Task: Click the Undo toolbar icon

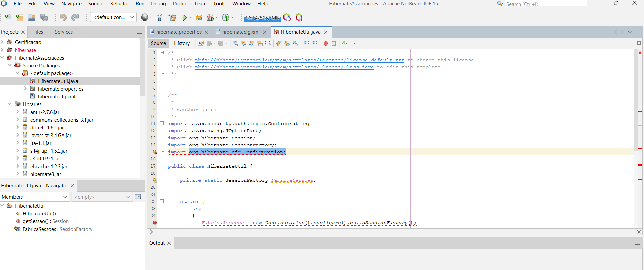Action: [x=63, y=17]
